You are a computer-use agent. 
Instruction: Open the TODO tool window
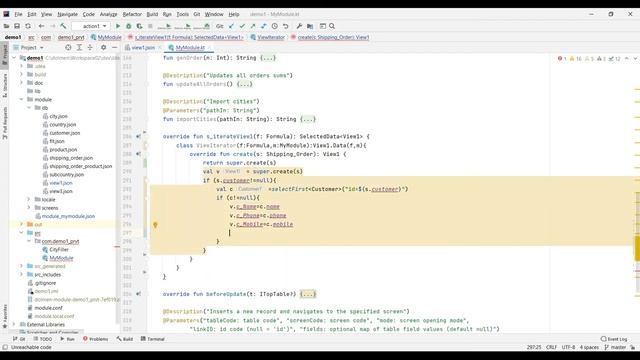(43, 339)
